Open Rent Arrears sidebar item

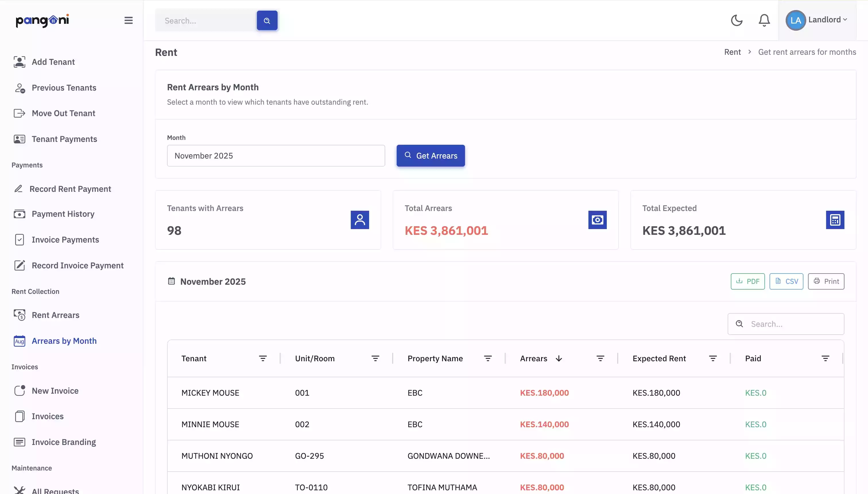pos(55,315)
